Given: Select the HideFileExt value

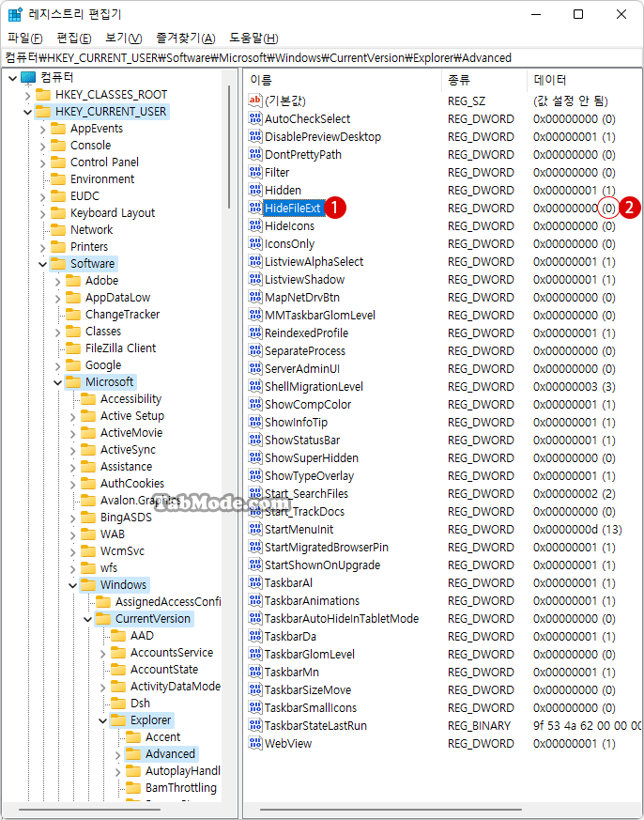Looking at the screenshot, I should click(x=292, y=209).
